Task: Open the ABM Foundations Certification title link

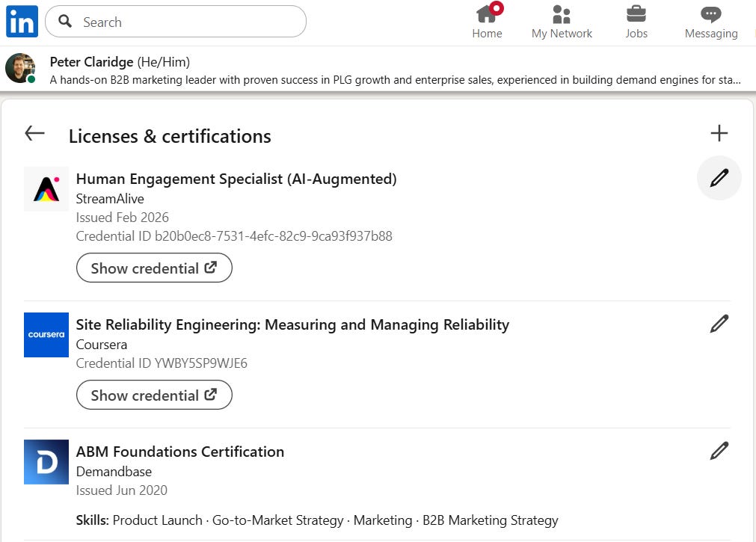Action: click(x=180, y=452)
